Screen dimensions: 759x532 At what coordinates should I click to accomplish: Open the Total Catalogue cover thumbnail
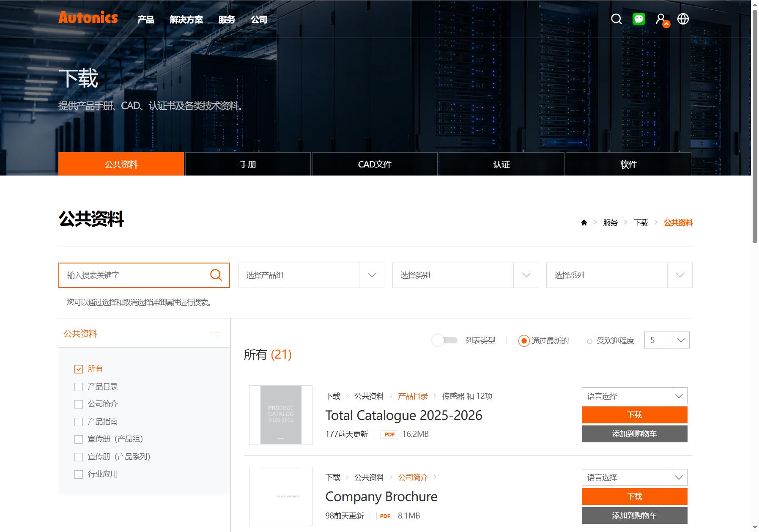[x=281, y=415]
